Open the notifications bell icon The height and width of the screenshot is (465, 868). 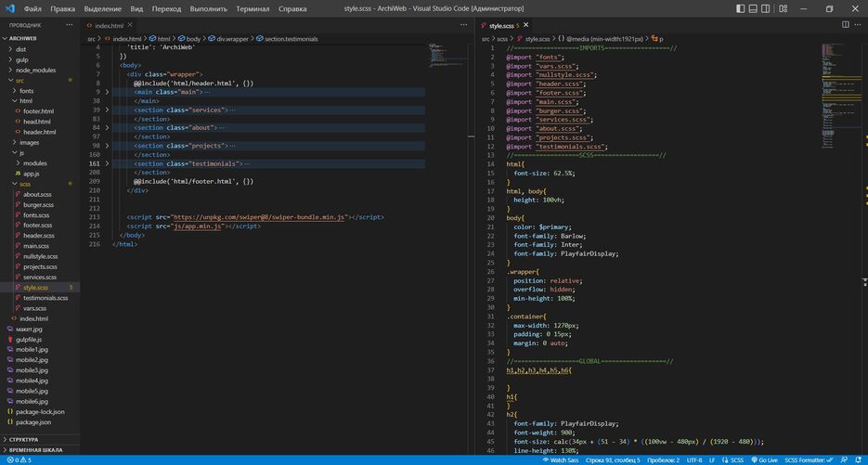[858, 459]
